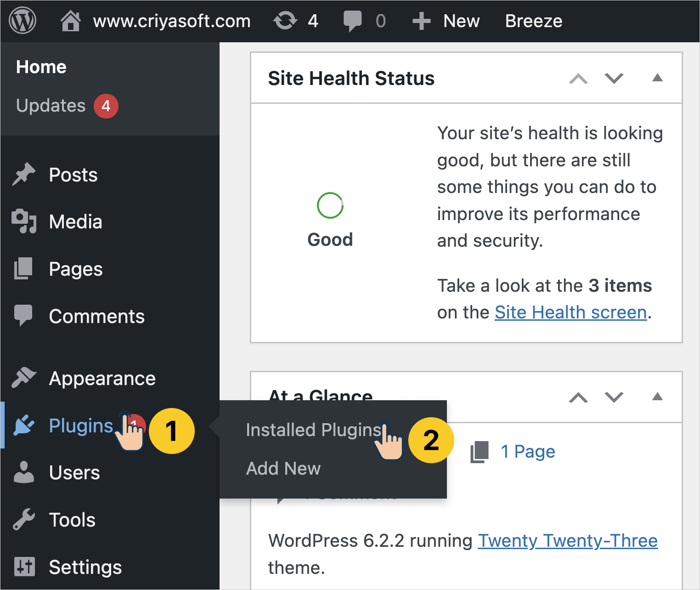Select Add New from Plugins flyout
700x590 pixels.
283,469
